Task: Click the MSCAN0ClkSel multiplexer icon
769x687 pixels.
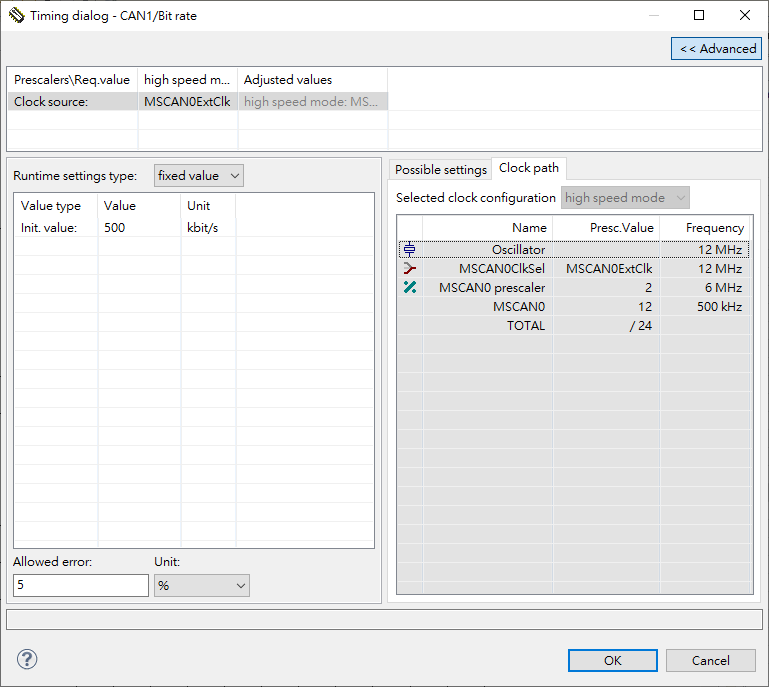Action: point(410,269)
